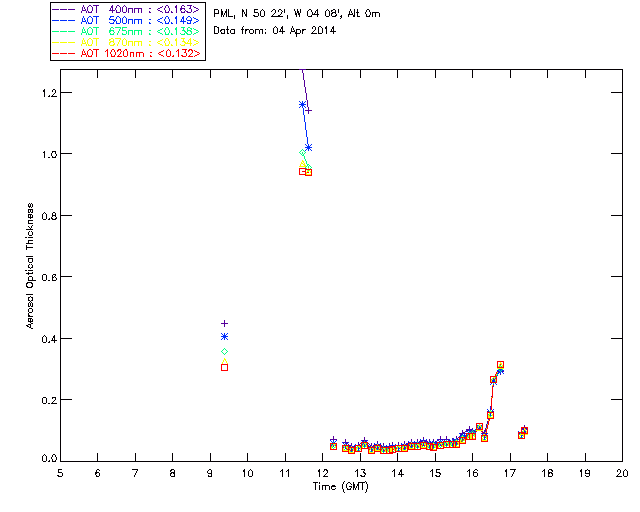Click the "Aerosol Optical Thickness" y-axis title
This screenshot has height=512, width=640.
[x=30, y=266]
